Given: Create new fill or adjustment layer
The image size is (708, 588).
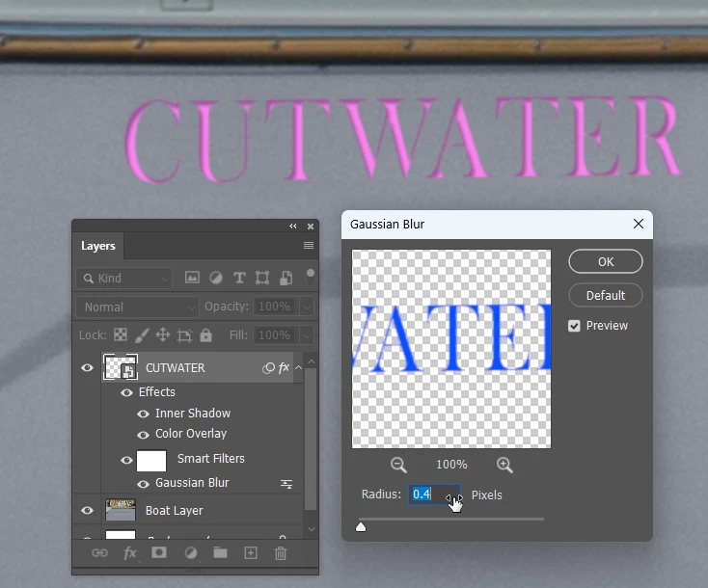Looking at the screenshot, I should point(191,552).
